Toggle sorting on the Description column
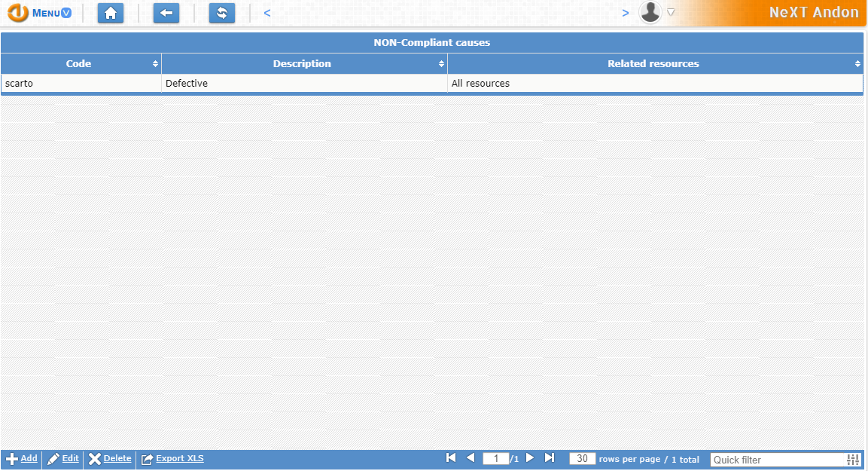 tap(442, 63)
